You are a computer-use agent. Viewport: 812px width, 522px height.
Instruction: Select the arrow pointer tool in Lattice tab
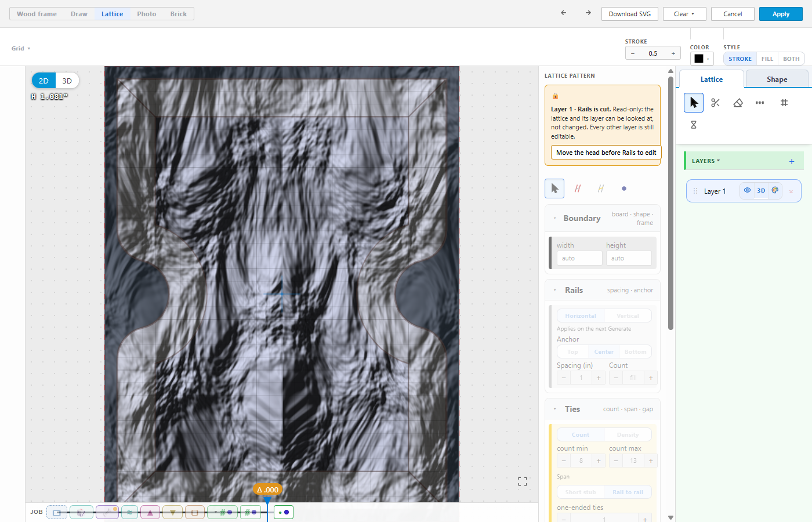[x=693, y=103]
